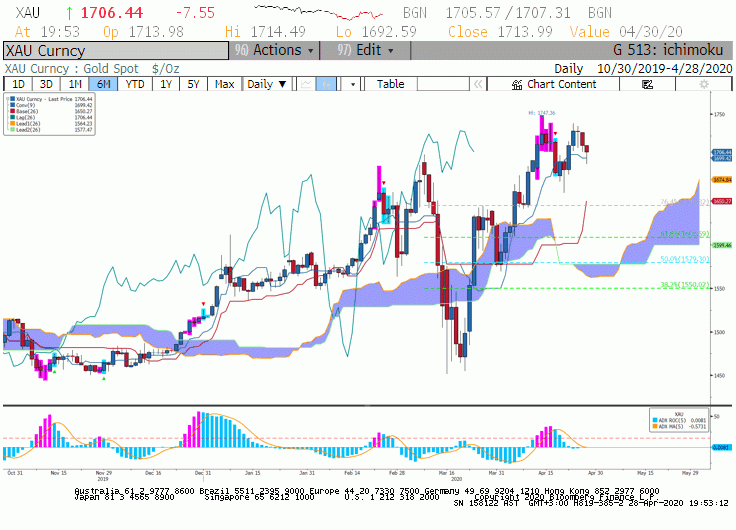Click the intraday sparkline mini chart
The height and width of the screenshot is (530, 736).
318,13
